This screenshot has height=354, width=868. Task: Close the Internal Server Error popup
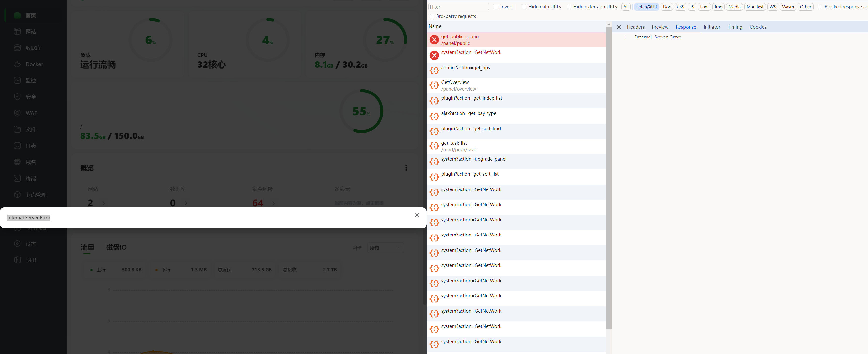pyautogui.click(x=417, y=215)
